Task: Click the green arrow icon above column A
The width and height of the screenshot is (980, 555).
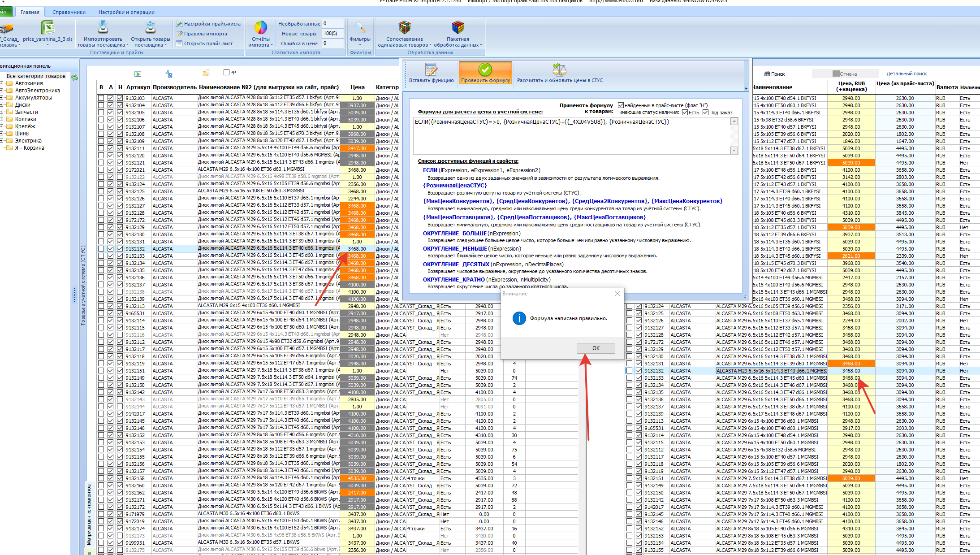Action: tap(138, 74)
